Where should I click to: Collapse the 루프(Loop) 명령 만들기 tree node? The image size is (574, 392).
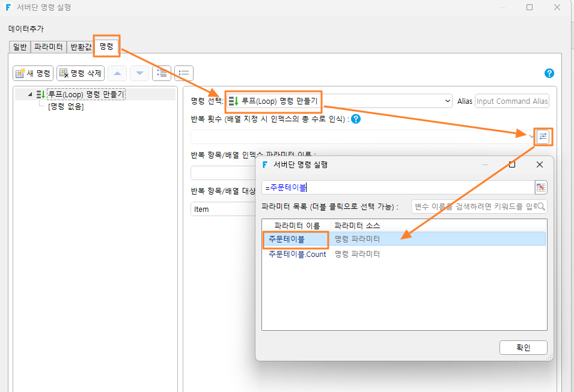[x=30, y=94]
